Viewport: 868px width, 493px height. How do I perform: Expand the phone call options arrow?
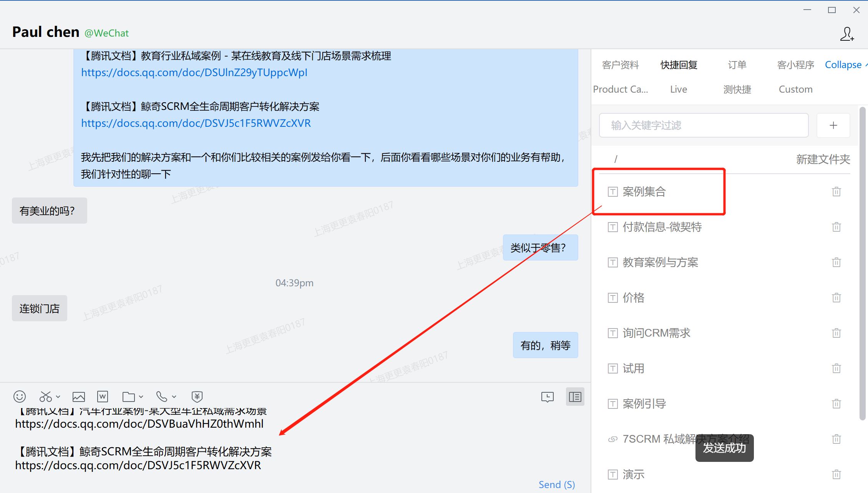pos(174,397)
